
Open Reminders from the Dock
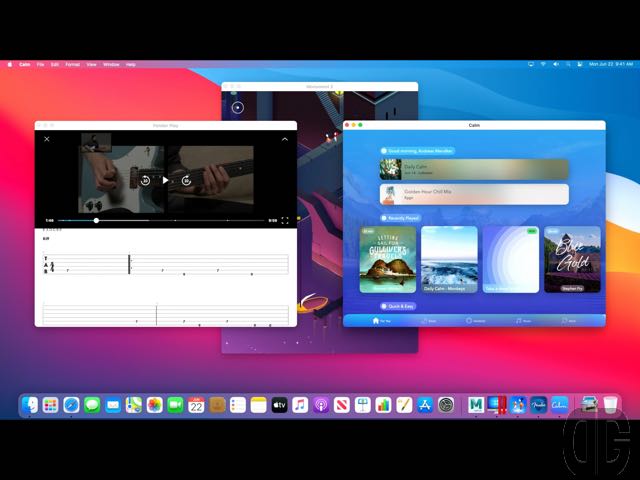point(238,405)
